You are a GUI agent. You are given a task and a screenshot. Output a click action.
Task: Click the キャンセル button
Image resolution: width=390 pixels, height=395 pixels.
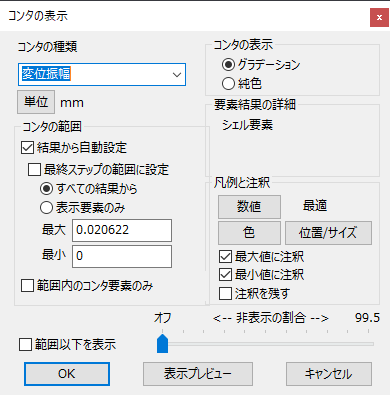point(329,374)
